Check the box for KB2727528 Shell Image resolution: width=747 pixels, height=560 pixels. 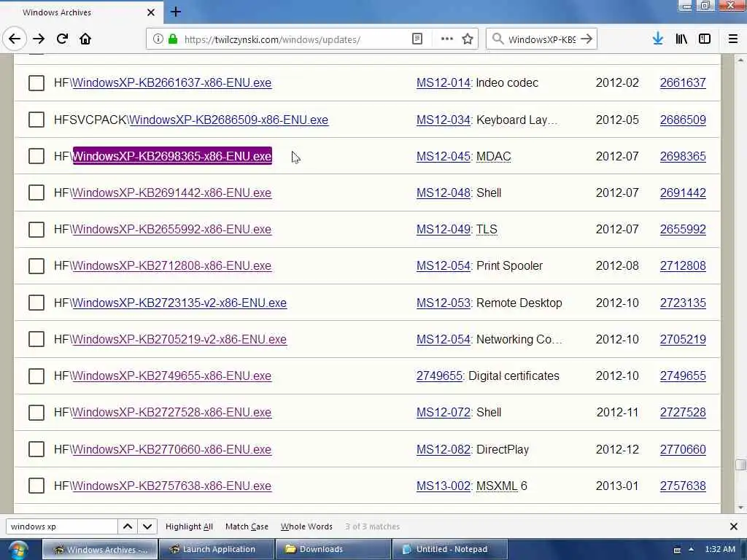coord(36,413)
